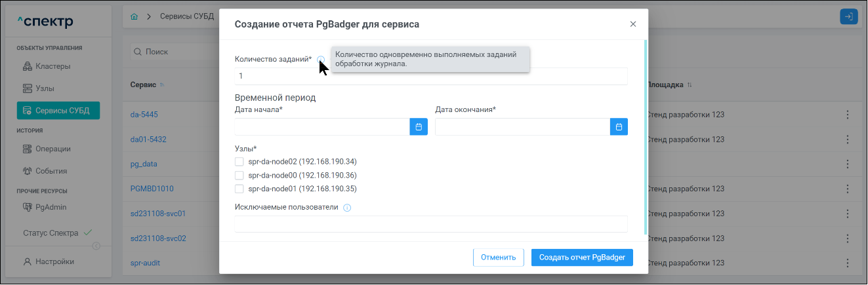The image size is (868, 285).
Task: Click the Настройки user icon
Action: tap(28, 261)
